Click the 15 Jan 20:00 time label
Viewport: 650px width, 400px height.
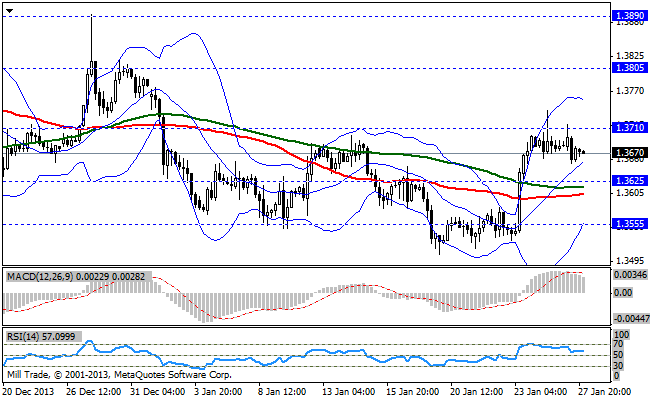click(x=412, y=392)
